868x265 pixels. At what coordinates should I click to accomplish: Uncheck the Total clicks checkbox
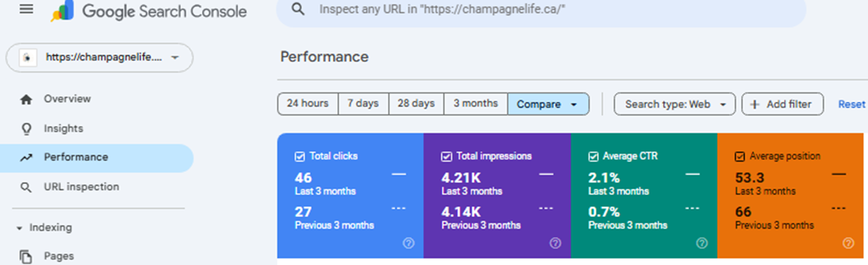300,156
